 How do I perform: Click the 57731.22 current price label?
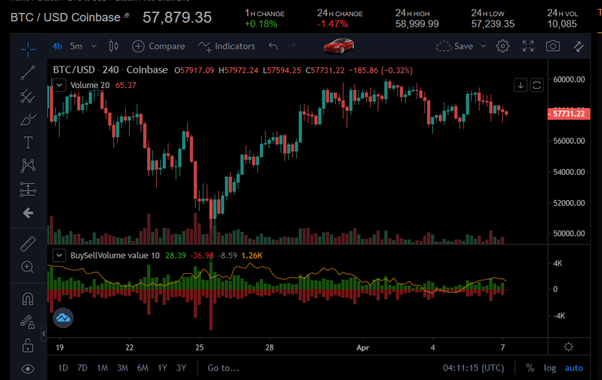click(x=569, y=114)
